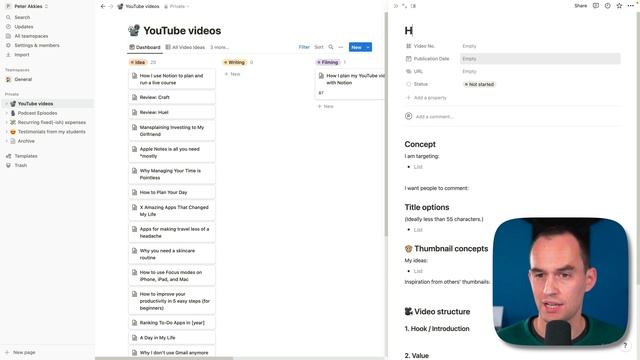This screenshot has height=360, width=640.
Task: Open Trash in the sidebar
Action: click(20, 165)
